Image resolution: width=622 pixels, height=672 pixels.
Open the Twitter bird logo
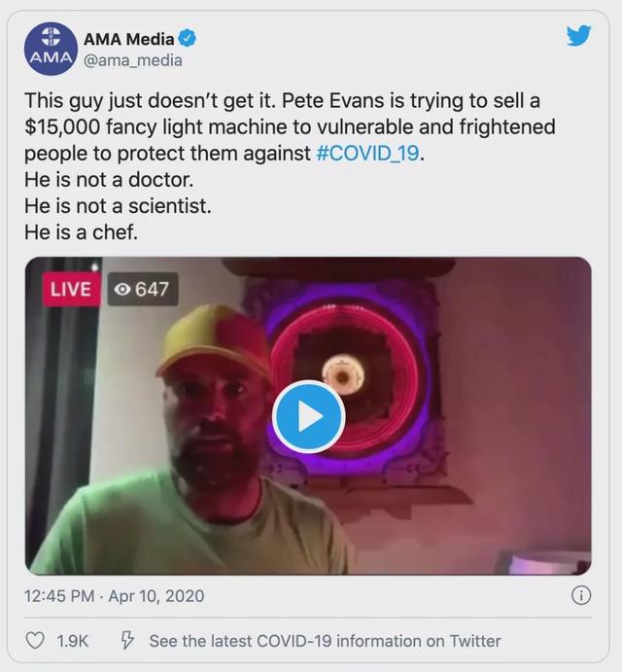click(578, 36)
